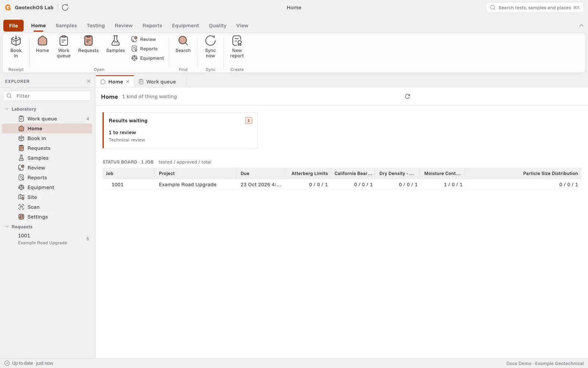
Task: Open request 1001 Example Road Upgrade in Explorer
Action: [x=47, y=239]
